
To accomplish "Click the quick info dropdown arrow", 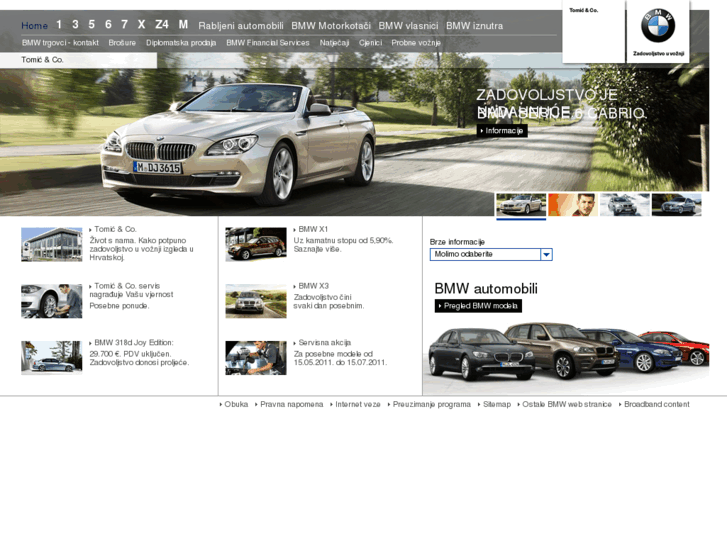I will coord(547,254).
